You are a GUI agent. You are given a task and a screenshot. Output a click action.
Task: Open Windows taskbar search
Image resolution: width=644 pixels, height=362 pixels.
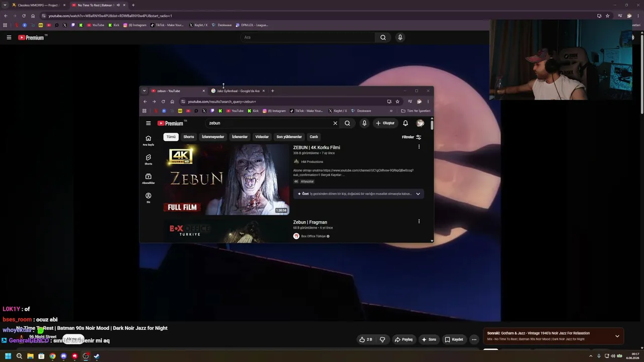coord(19,356)
